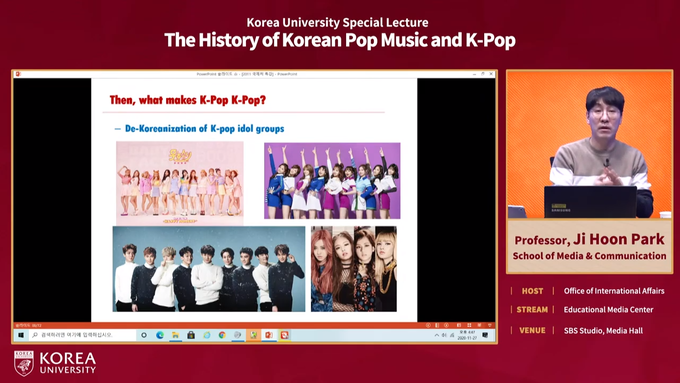Image resolution: width=680 pixels, height=383 pixels.
Task: Open red recorder app beside PowerPoint taskbar icon
Action: coord(284,335)
